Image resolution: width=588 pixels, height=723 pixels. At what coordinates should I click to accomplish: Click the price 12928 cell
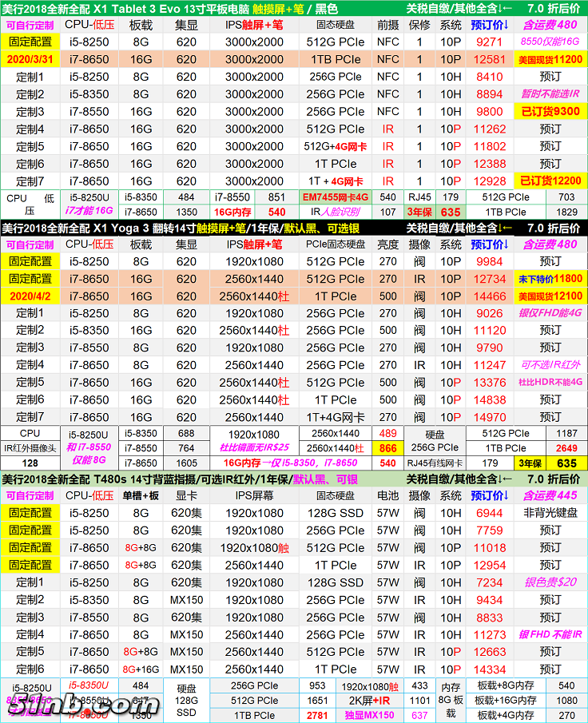click(490, 181)
